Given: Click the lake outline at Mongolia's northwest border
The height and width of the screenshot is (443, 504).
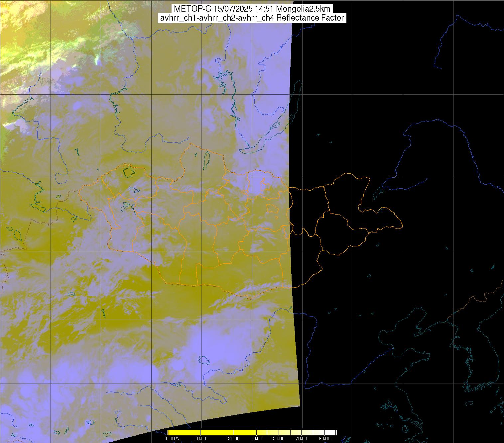Looking at the screenshot, I should coord(128,172).
